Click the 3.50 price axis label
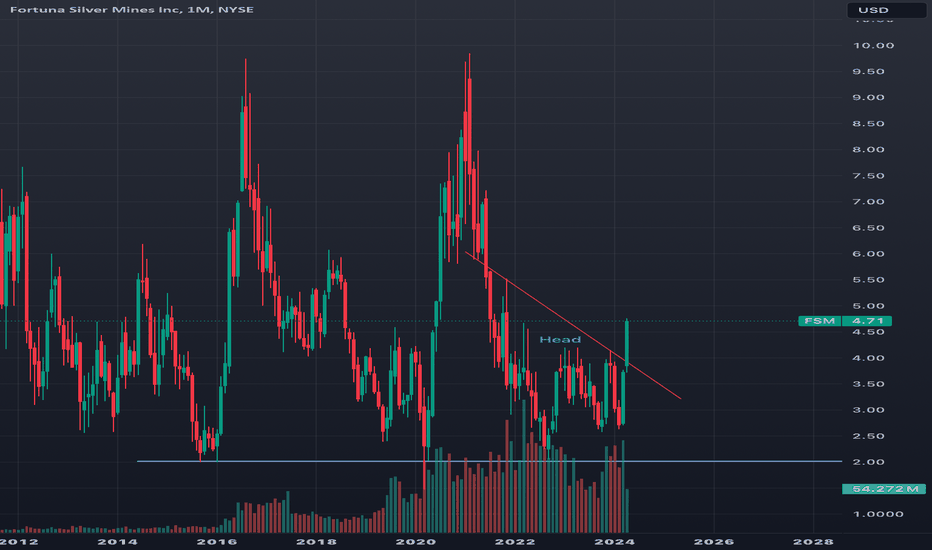932x550 pixels. click(x=868, y=384)
